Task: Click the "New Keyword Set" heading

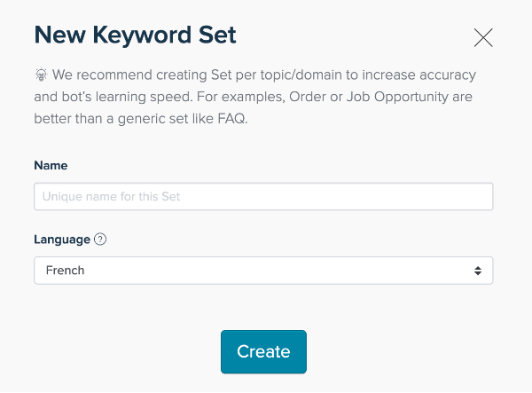Action: click(135, 35)
